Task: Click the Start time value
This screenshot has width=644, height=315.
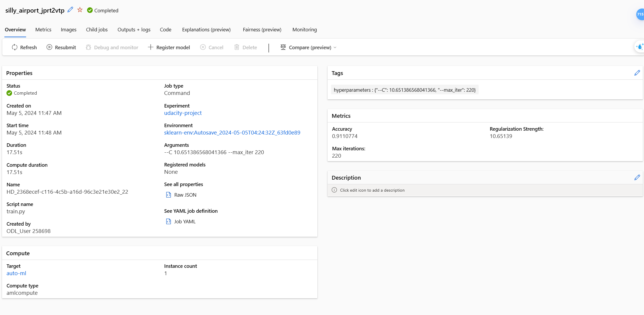Action: (34, 132)
